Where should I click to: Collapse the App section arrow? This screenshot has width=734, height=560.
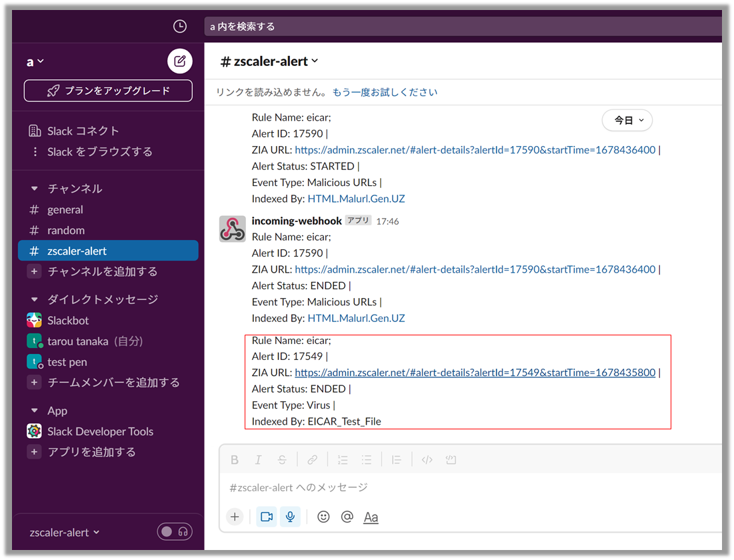(34, 411)
